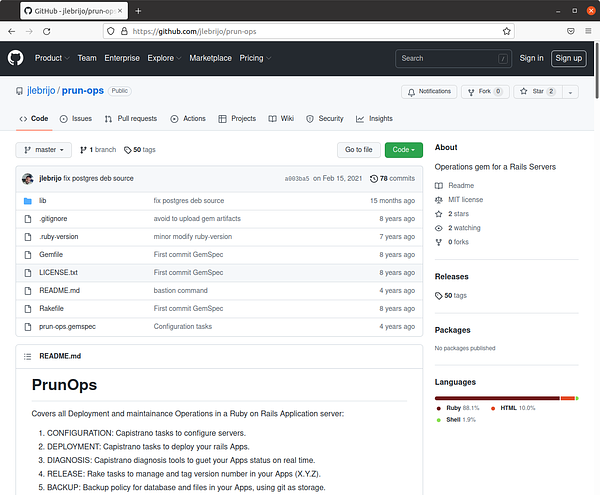
Task: Switch to the Issues tab
Action: pos(75,118)
